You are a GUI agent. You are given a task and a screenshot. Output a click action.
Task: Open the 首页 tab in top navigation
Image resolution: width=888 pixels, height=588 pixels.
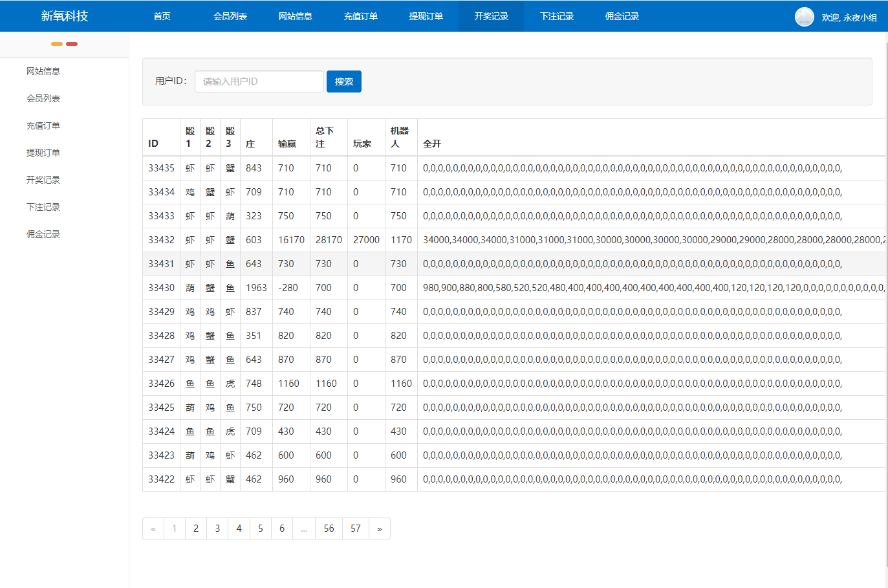162,16
